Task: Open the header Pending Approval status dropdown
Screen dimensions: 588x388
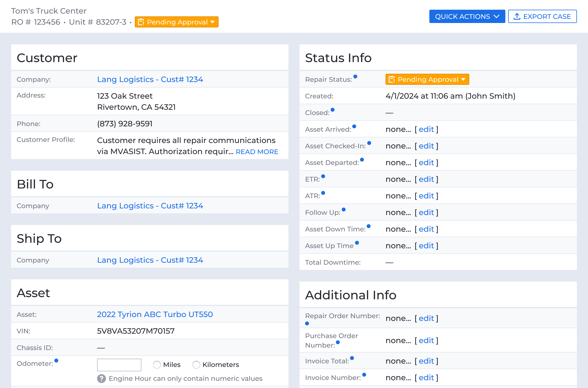Action: (x=177, y=22)
